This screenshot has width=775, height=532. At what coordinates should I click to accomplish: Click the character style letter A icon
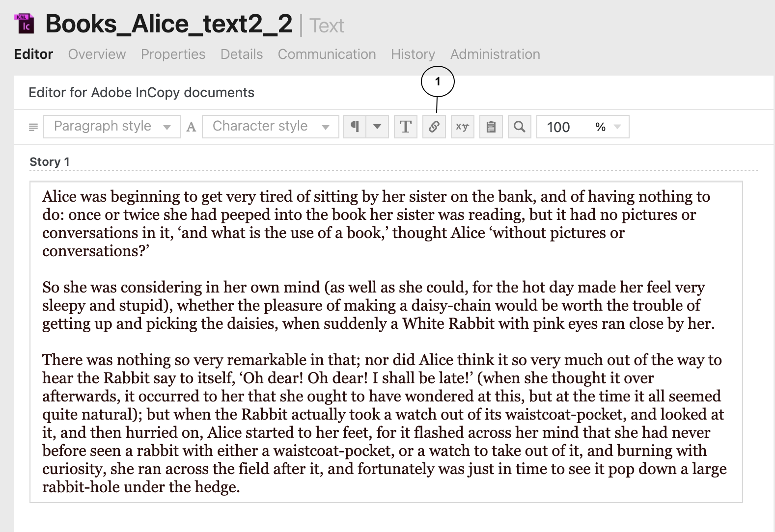[192, 127]
